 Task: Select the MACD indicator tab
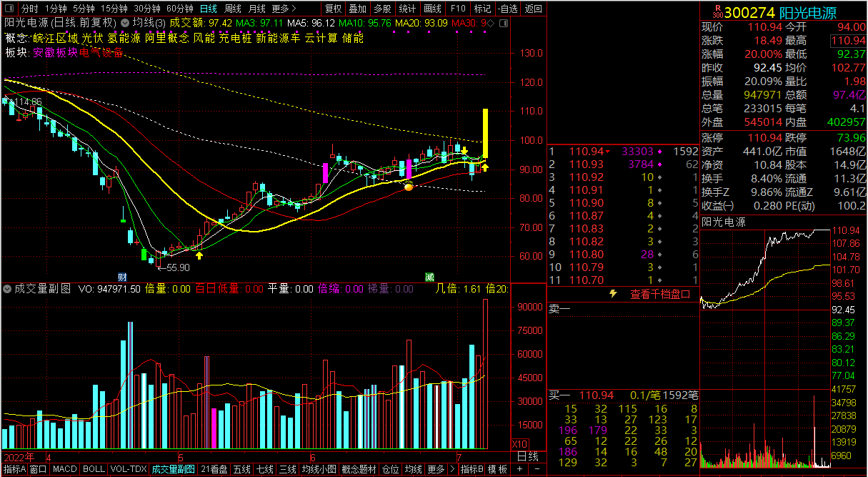(x=65, y=469)
